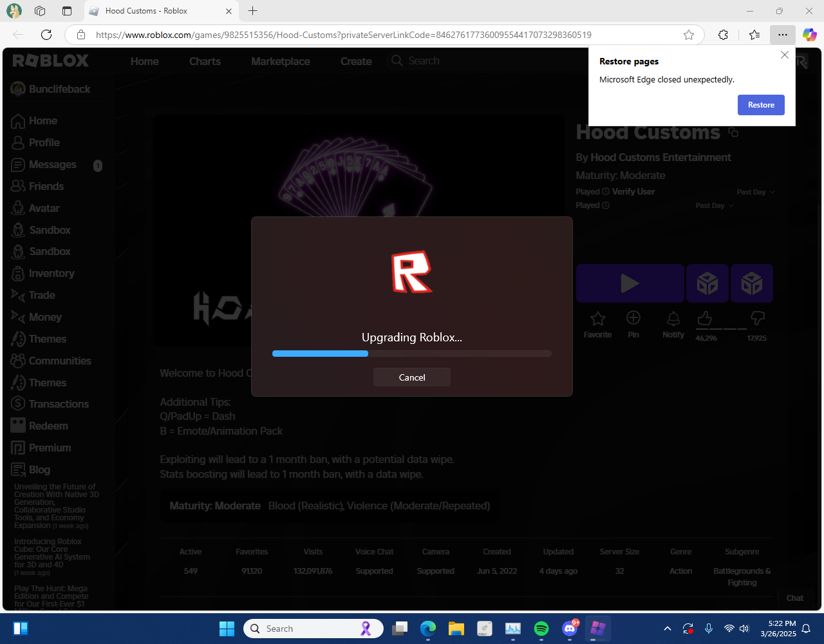Dislike the game with thumbs down

[758, 318]
